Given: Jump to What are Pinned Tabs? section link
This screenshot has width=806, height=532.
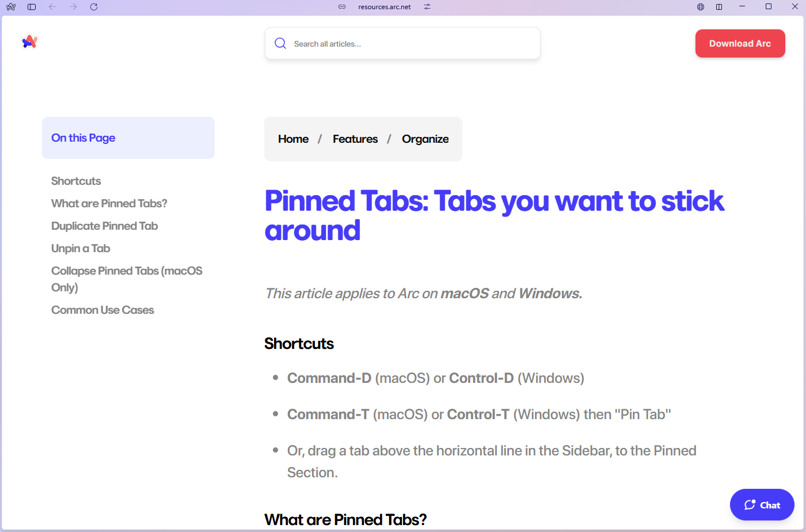Looking at the screenshot, I should pyautogui.click(x=109, y=203).
